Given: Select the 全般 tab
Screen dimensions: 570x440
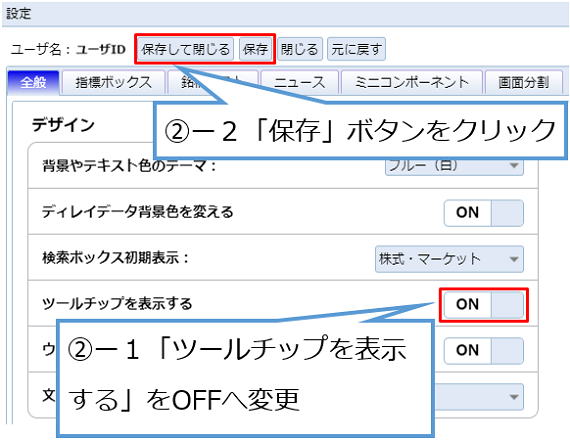Looking at the screenshot, I should click(x=33, y=83).
